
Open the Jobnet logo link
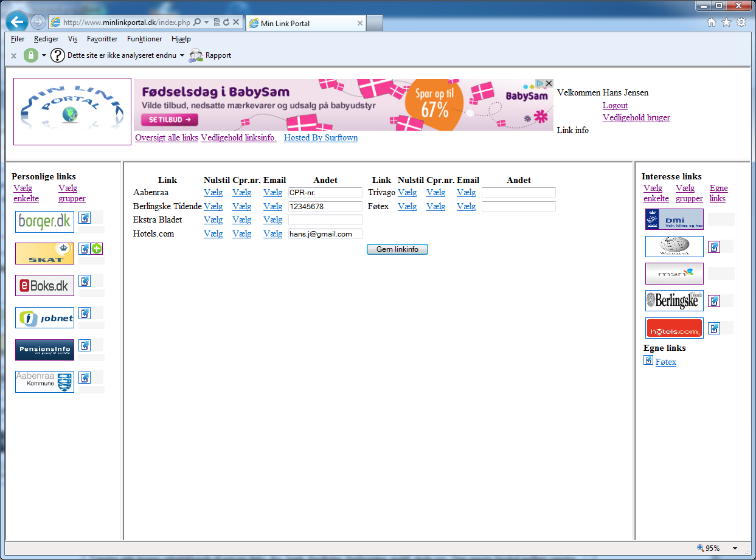(x=44, y=317)
